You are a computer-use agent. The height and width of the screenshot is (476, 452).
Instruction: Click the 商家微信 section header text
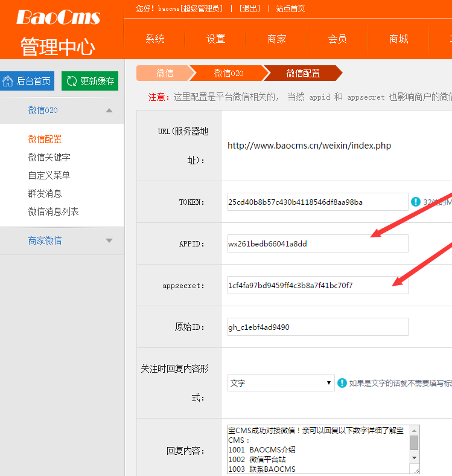45,241
